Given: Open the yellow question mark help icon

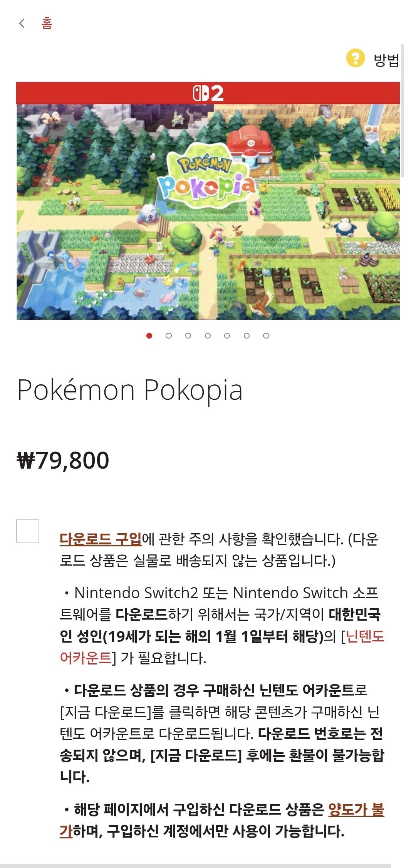Looking at the screenshot, I should pyautogui.click(x=355, y=58).
